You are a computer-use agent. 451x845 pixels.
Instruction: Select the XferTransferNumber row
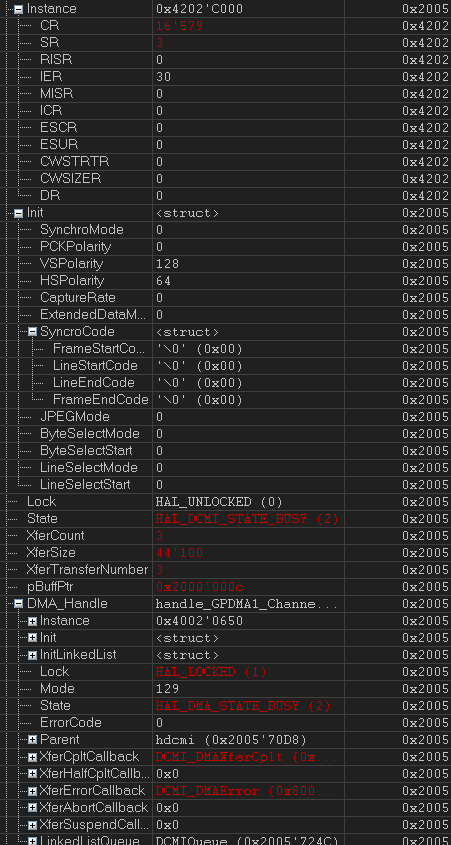[x=225, y=570]
